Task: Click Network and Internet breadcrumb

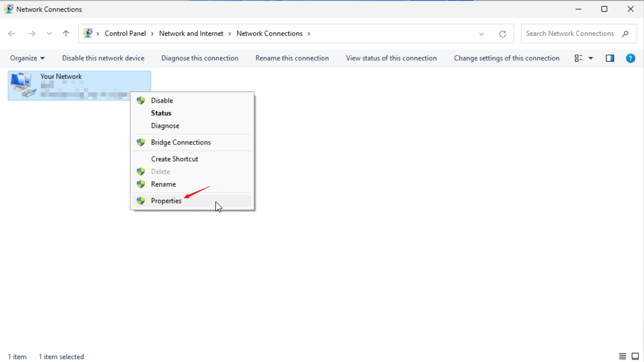Action: [x=191, y=34]
